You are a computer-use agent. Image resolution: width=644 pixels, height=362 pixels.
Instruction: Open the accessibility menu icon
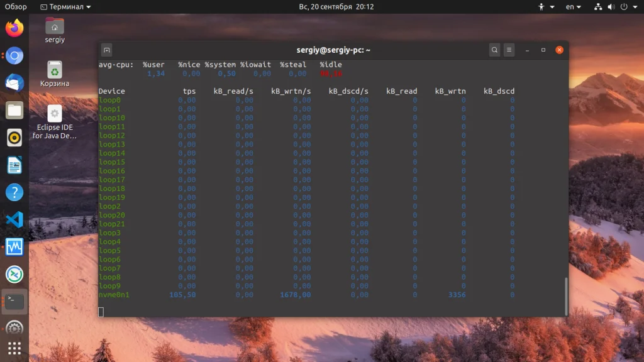(541, 6)
